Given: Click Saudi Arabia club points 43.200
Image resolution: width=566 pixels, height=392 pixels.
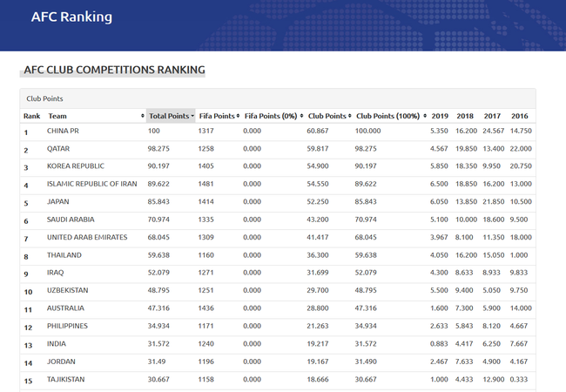Looking at the screenshot, I should coord(318,220).
